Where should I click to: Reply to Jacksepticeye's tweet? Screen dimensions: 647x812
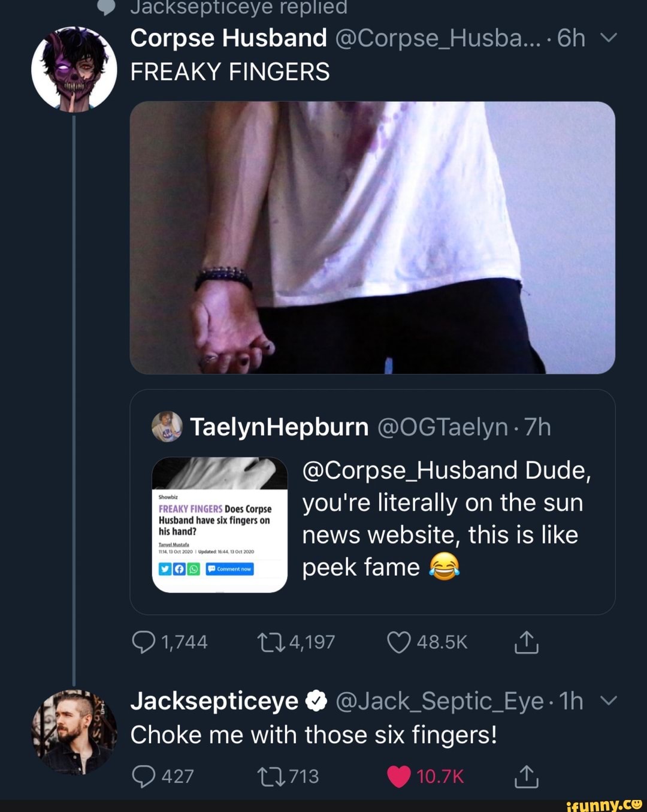coord(144,777)
